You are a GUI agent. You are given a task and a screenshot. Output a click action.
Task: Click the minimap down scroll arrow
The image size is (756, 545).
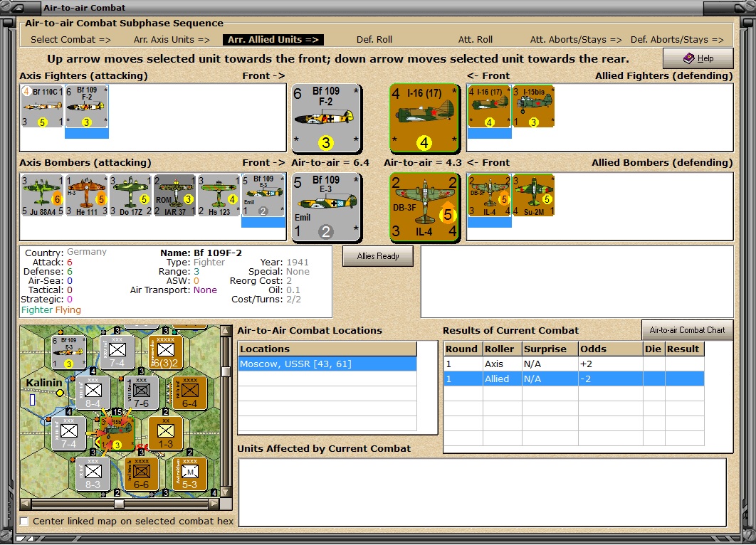click(x=226, y=492)
